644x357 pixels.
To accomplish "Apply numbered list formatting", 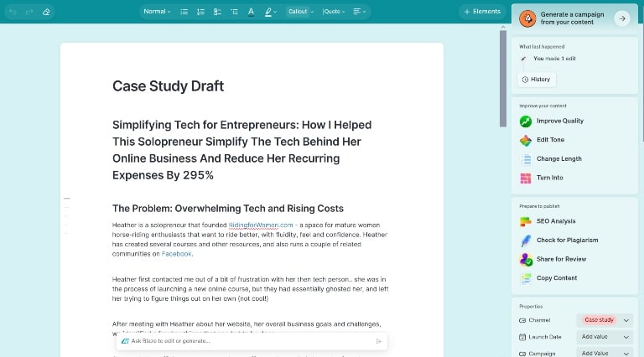I will pos(200,12).
